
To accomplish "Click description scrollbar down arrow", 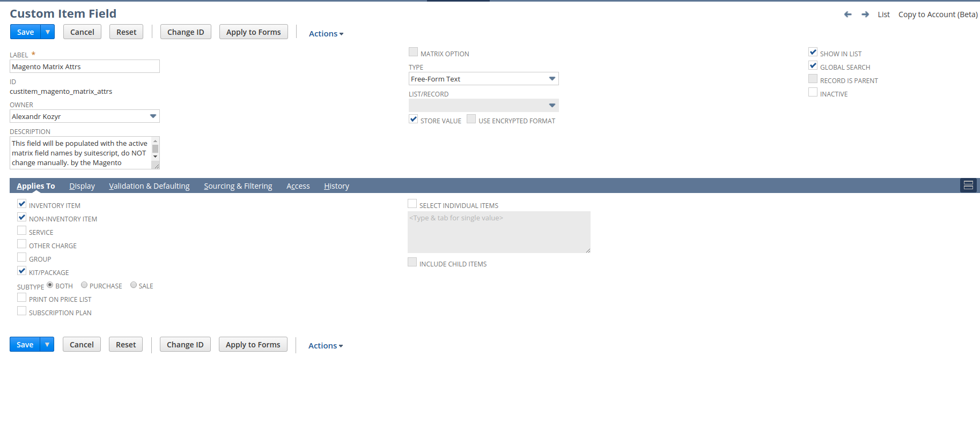I will [x=156, y=157].
